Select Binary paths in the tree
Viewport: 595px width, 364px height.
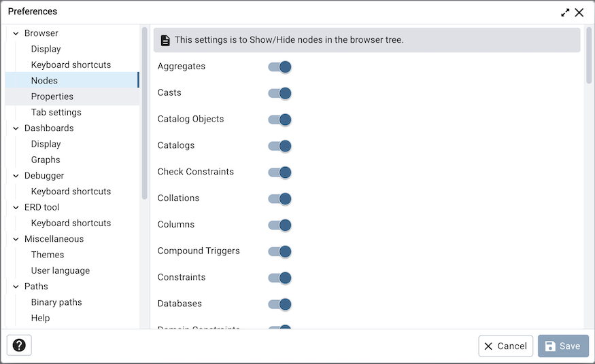[56, 302]
